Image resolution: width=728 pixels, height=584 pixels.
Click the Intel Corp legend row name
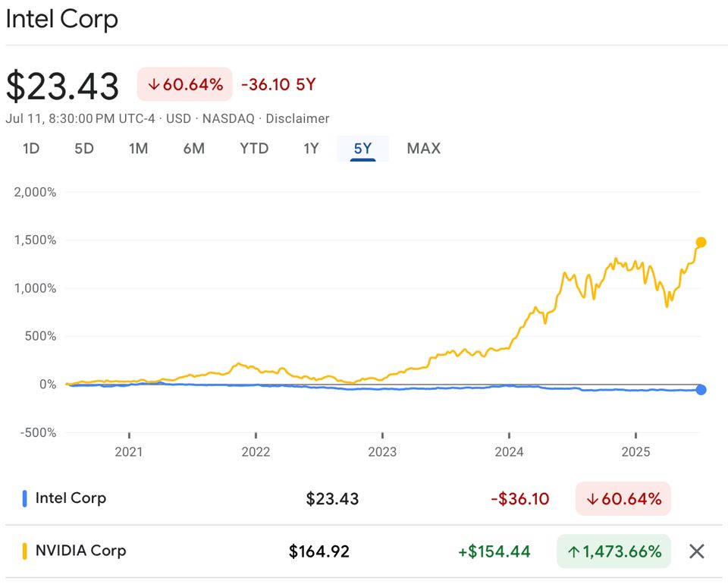pyautogui.click(x=71, y=498)
